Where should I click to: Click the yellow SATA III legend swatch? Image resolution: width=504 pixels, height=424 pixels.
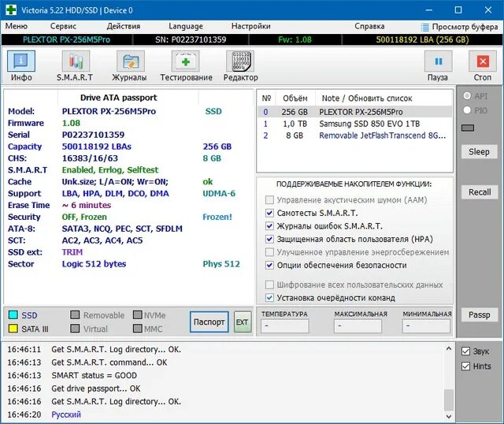pos(13,329)
